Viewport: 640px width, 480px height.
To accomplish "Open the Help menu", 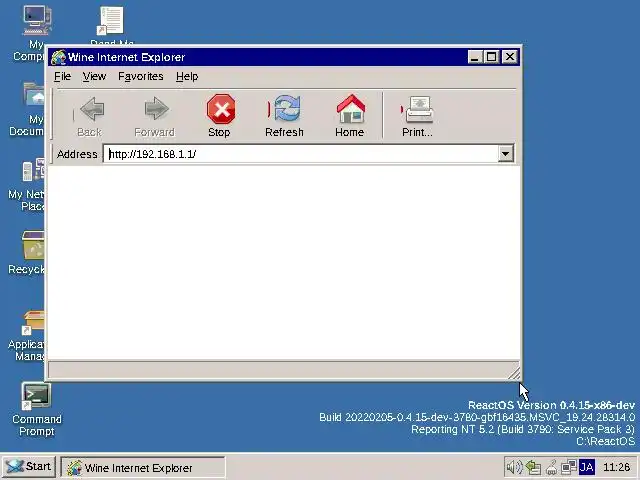I will pyautogui.click(x=187, y=76).
